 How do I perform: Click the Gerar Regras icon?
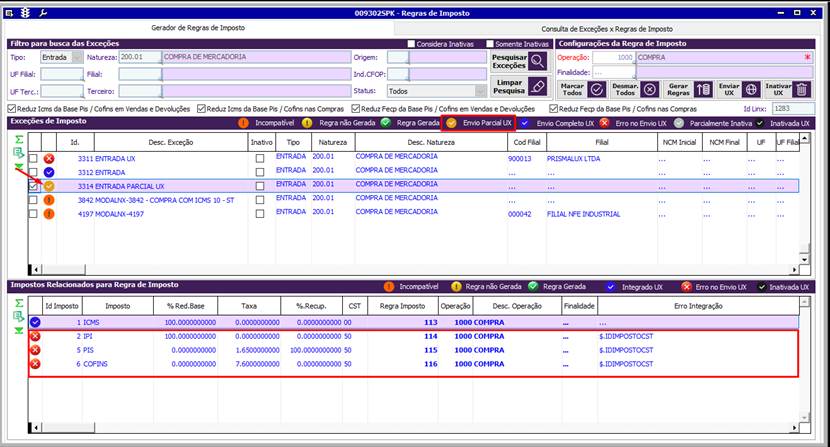click(x=703, y=90)
